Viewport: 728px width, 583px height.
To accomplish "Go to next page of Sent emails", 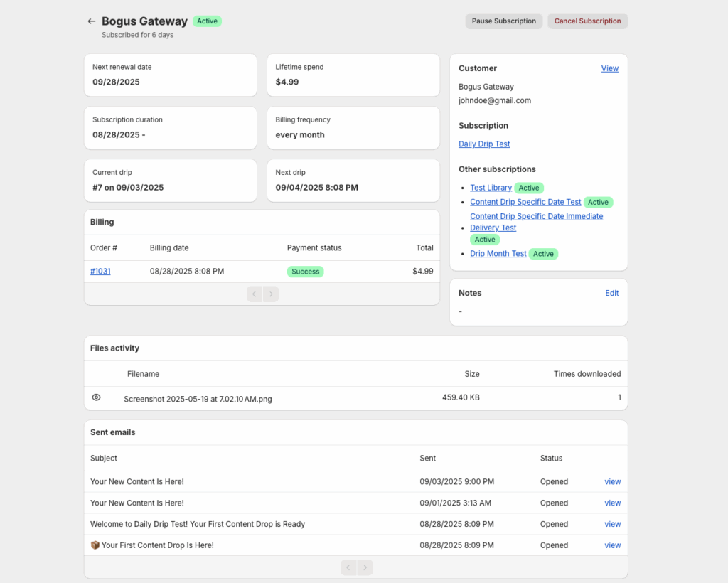I will tap(365, 567).
